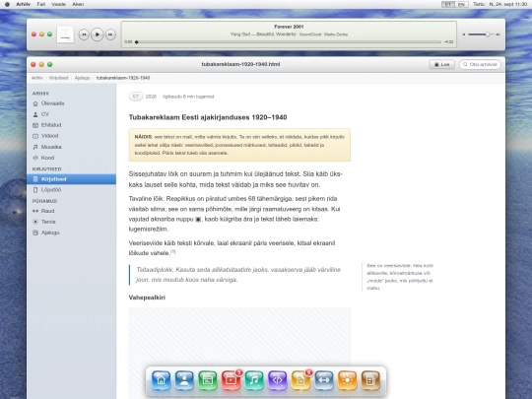Open the home dock icon

[162, 380]
